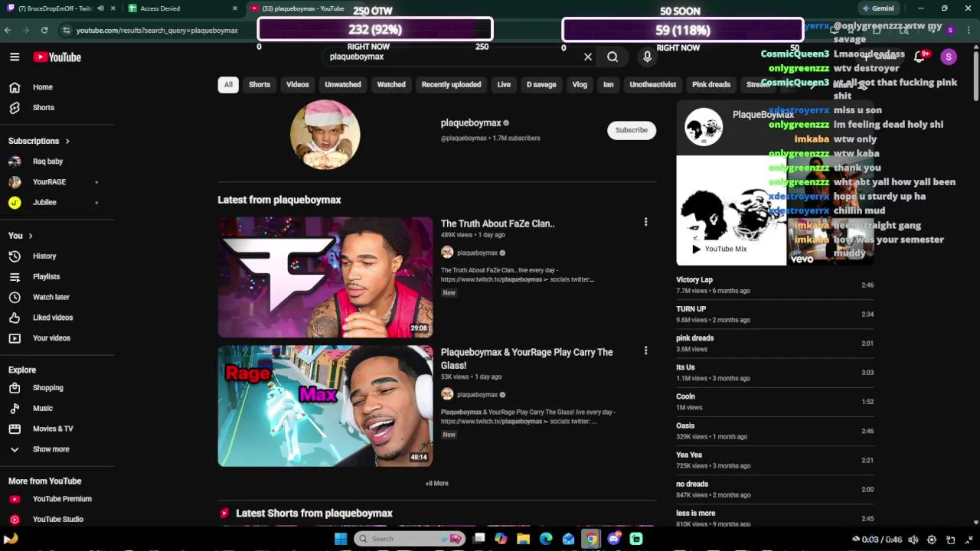Subscribe to plaqueboymax

pyautogui.click(x=632, y=130)
